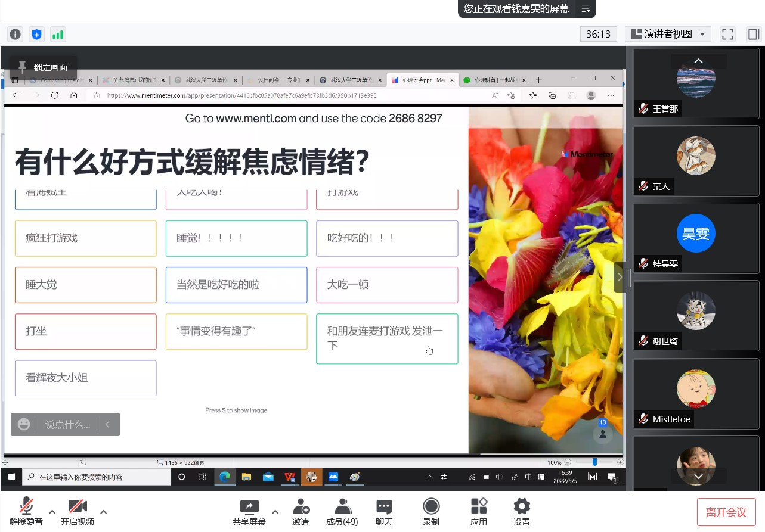This screenshot has height=532, width=765.
Task: Click zoom-out minus beside 100% slider
Action: pyautogui.click(x=568, y=462)
